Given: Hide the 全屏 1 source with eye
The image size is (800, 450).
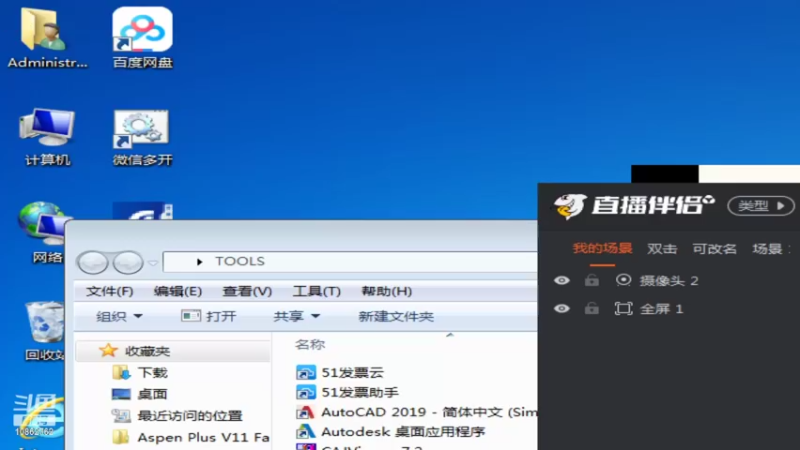Looking at the screenshot, I should coord(562,309).
